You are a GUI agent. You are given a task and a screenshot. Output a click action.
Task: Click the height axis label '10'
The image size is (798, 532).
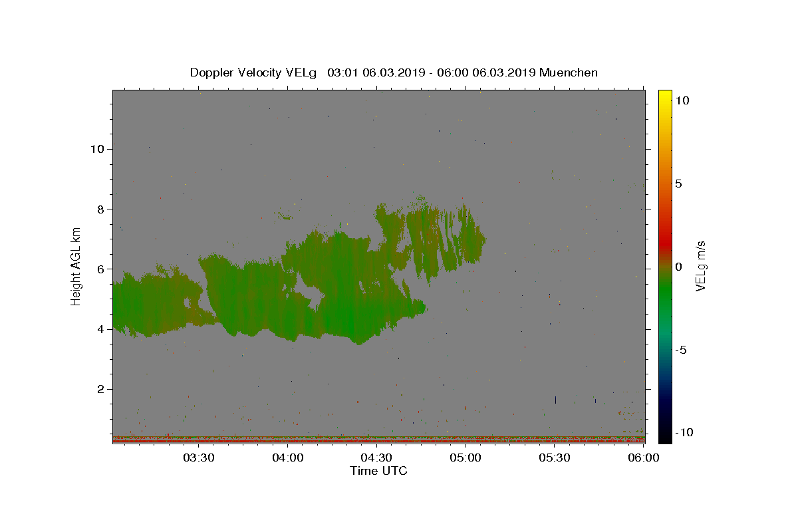96,149
